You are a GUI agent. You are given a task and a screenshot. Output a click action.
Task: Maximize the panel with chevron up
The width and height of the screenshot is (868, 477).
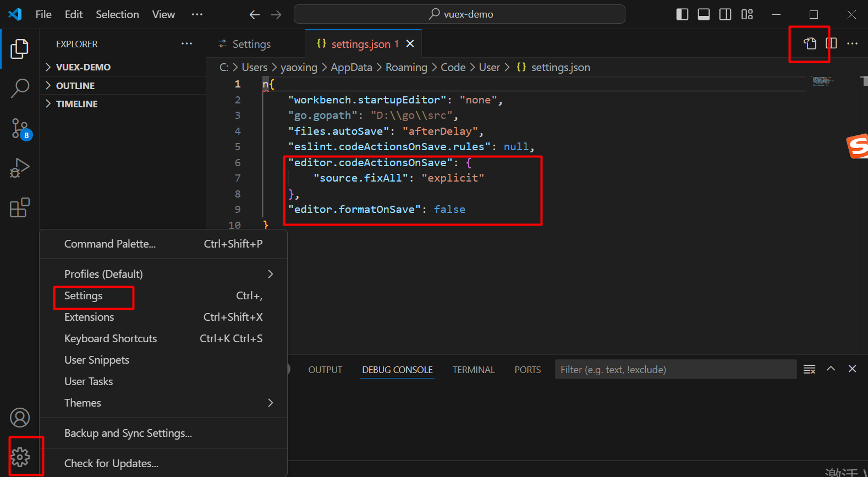[831, 369]
